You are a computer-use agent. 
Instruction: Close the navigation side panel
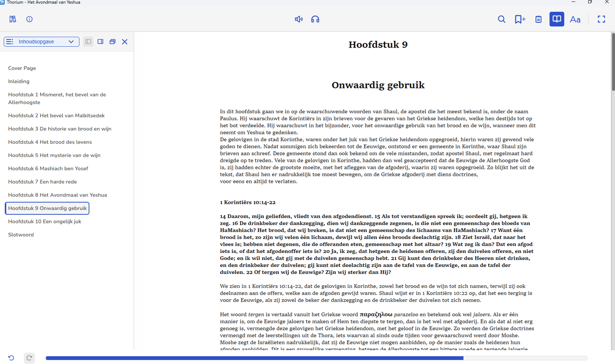125,41
